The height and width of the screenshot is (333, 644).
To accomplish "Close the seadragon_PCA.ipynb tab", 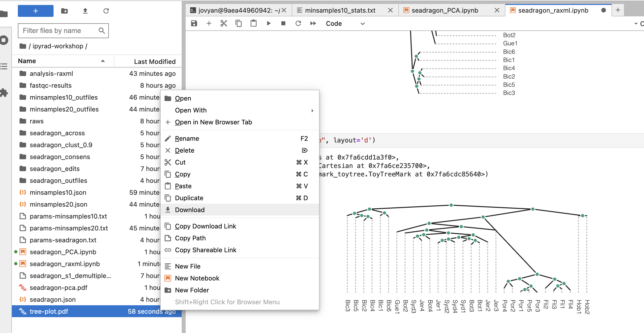I will (497, 10).
